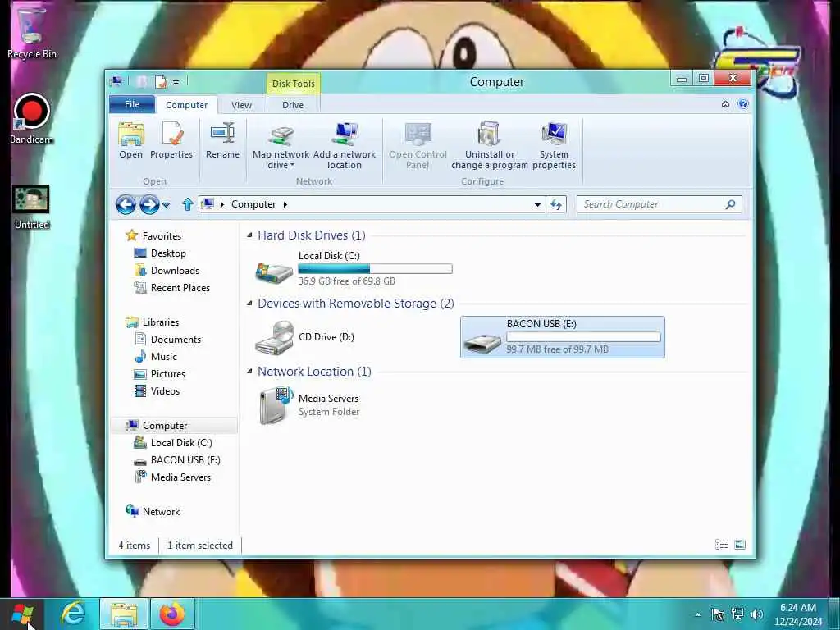Select the Local Disk (C:) drive icon
Viewport: 840px width, 630px height.
(274, 272)
